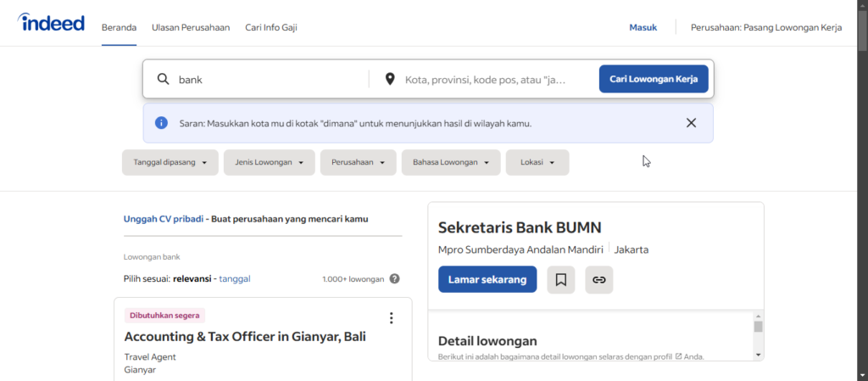The width and height of the screenshot is (868, 381).
Task: Save job with the bookmark icon
Action: [561, 280]
